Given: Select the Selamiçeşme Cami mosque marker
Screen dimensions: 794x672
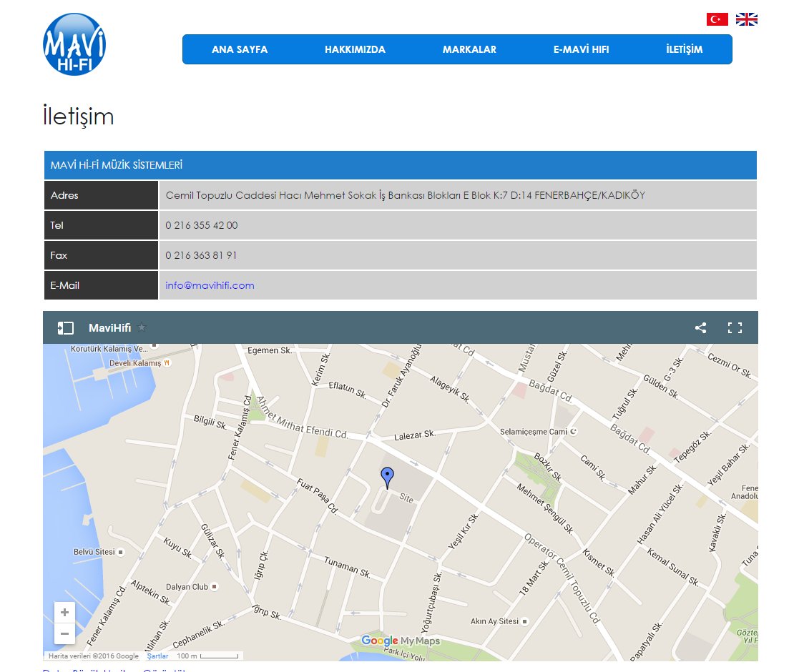Looking at the screenshot, I should [573, 432].
